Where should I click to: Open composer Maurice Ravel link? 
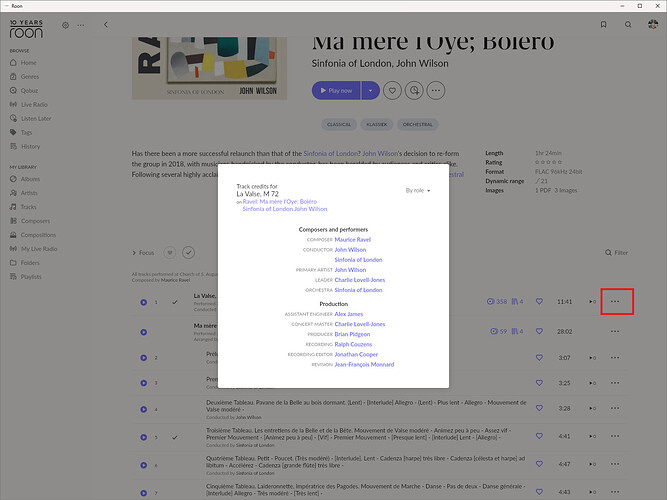pyautogui.click(x=353, y=240)
